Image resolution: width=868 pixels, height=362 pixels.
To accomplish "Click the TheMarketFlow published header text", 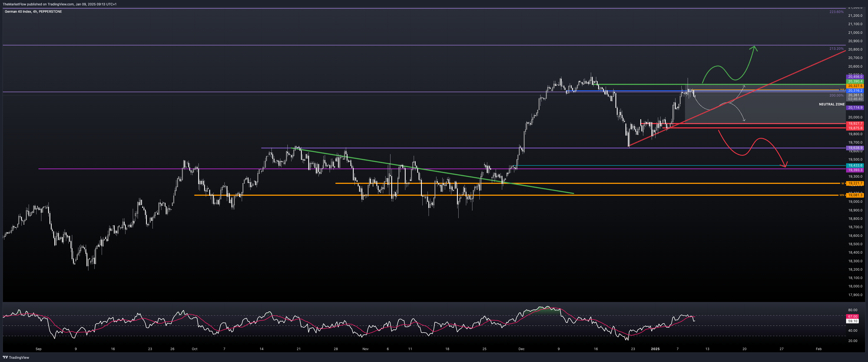I will (x=60, y=4).
